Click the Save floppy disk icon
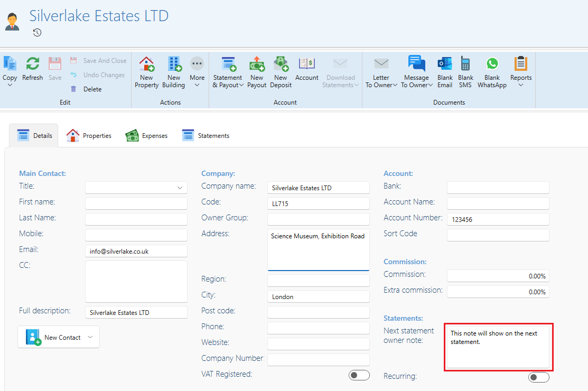This screenshot has height=391, width=588. point(55,63)
